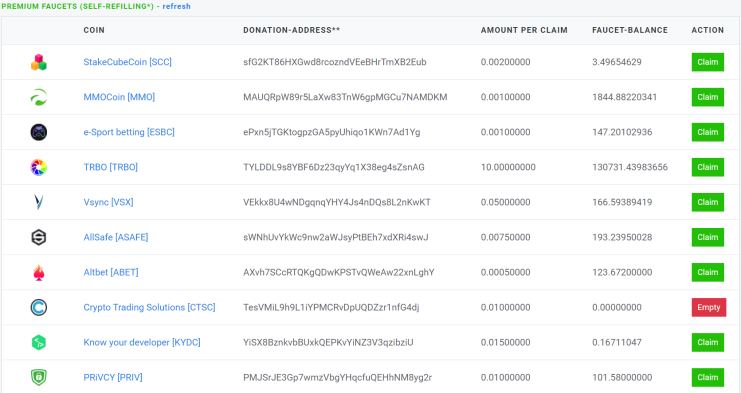The height and width of the screenshot is (393, 741).
Task: Click the TRBO amount 10.00000000
Action: (x=508, y=167)
